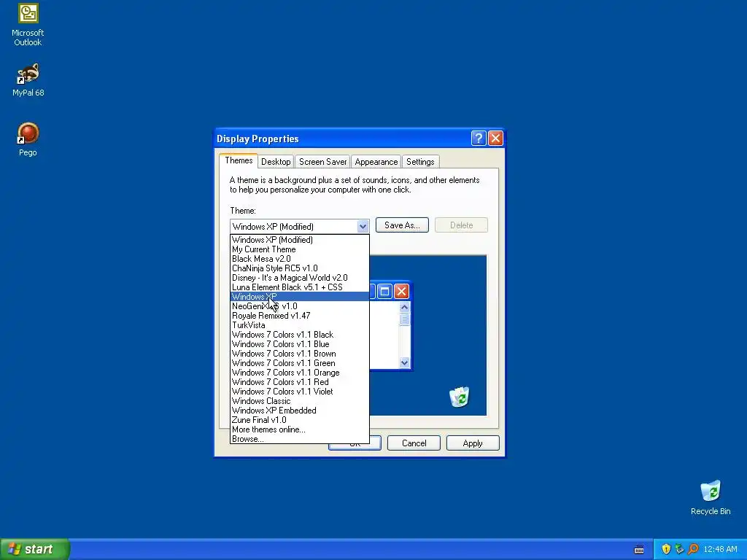Click the preview scrollbar down arrow

404,363
